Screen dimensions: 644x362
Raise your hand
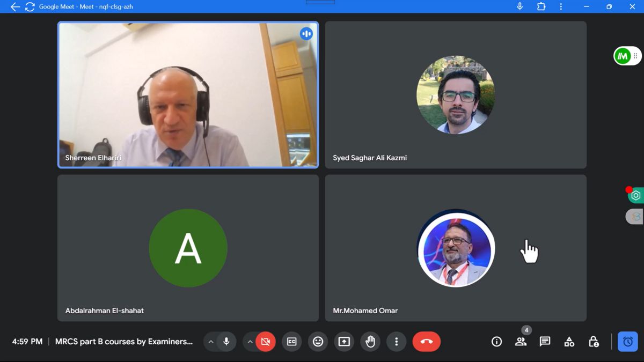[x=370, y=342]
